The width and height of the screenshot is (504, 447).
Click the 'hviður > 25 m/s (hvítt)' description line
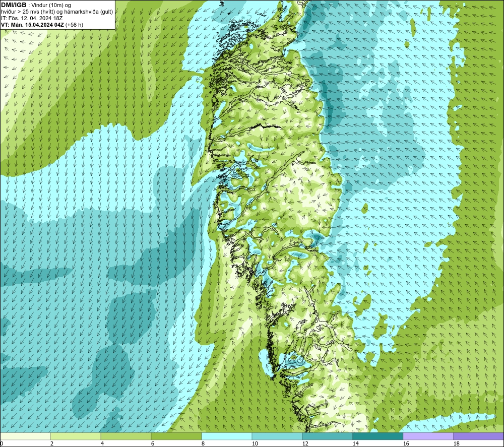[57, 12]
